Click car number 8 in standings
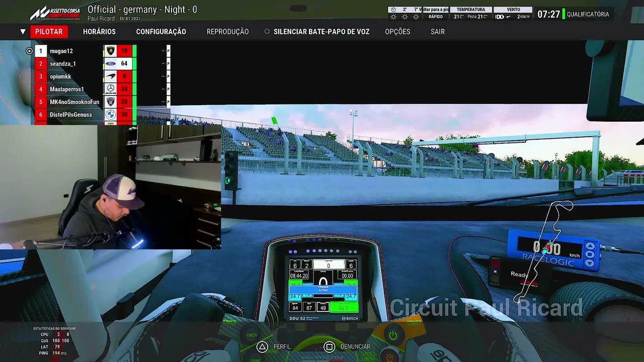 point(124,76)
